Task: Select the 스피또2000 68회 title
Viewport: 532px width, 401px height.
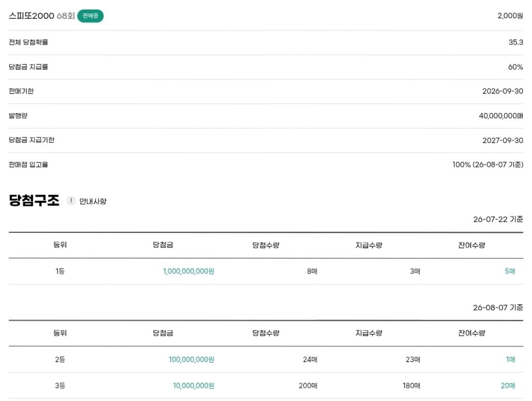Action: click(42, 16)
